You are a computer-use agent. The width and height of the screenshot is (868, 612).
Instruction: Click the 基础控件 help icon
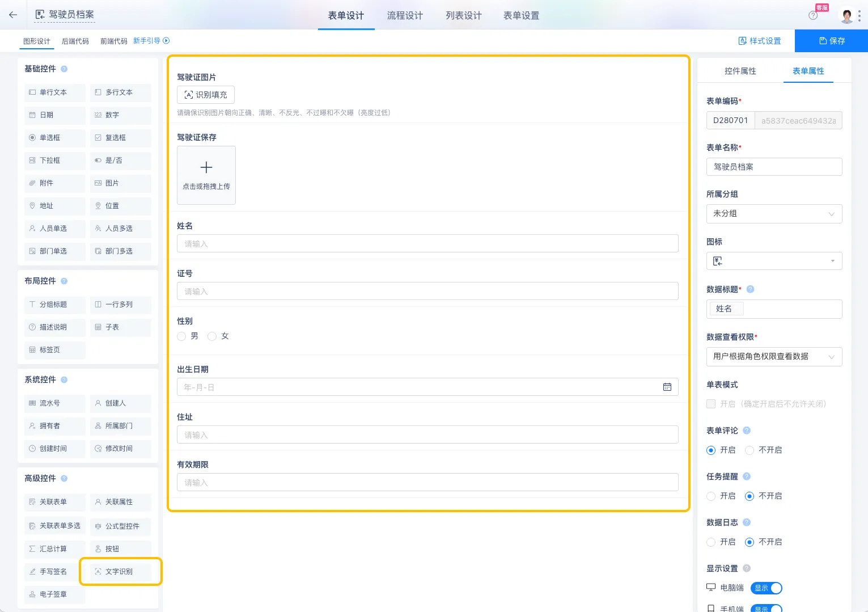pos(64,69)
